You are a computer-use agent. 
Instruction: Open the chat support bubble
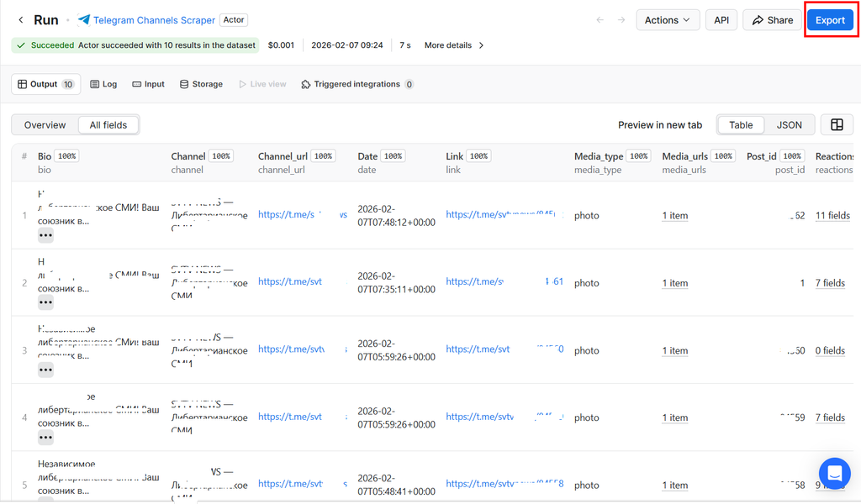pos(835,473)
